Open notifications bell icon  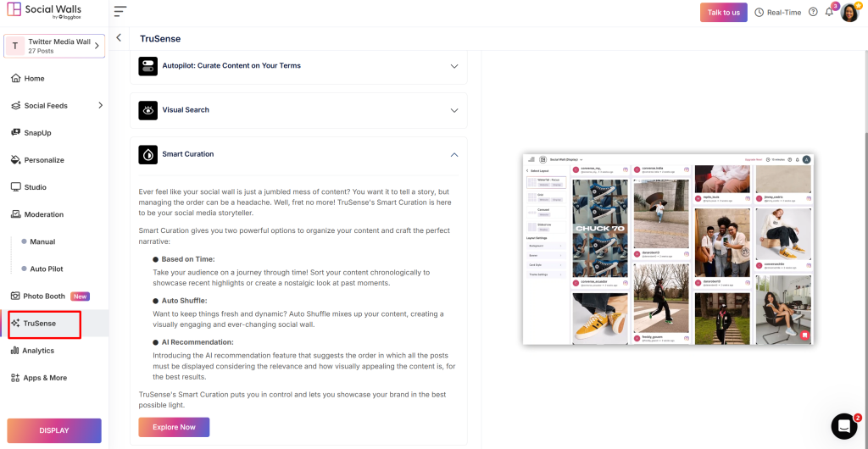point(829,12)
